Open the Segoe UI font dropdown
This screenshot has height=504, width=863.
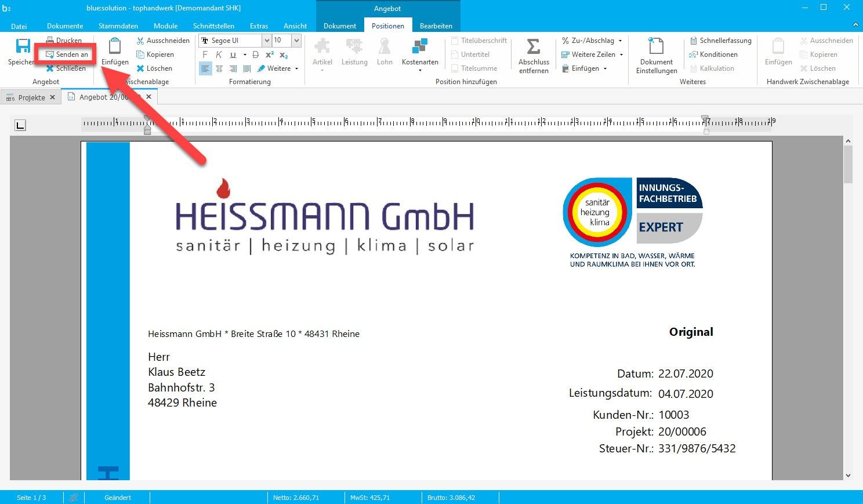(267, 41)
